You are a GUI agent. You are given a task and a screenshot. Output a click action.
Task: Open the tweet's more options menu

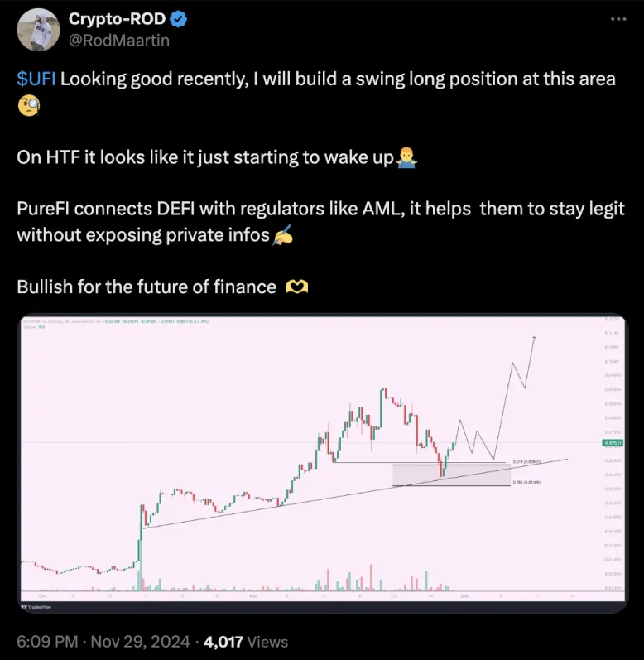[618, 19]
